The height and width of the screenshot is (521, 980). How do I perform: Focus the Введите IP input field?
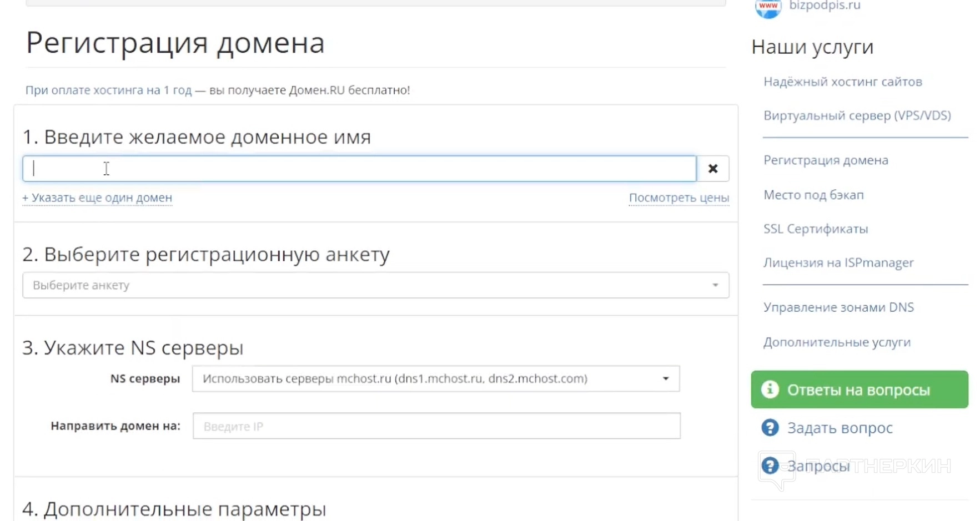(436, 426)
